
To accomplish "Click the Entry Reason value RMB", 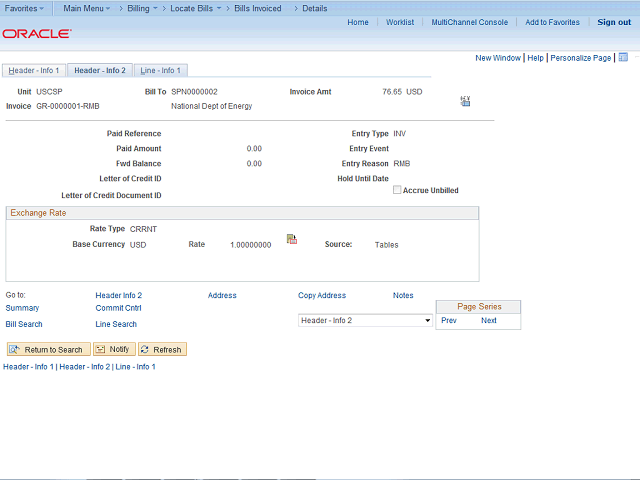I will [402, 164].
